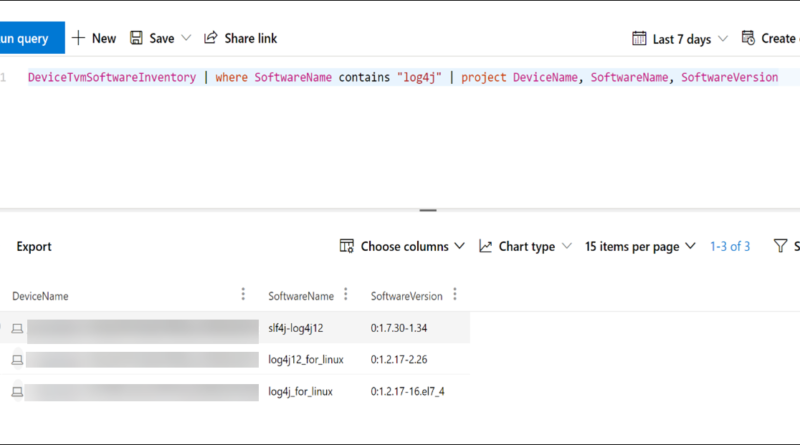Viewport: 800px width, 445px height.
Task: Click the Chart type graph icon
Action: (x=485, y=246)
